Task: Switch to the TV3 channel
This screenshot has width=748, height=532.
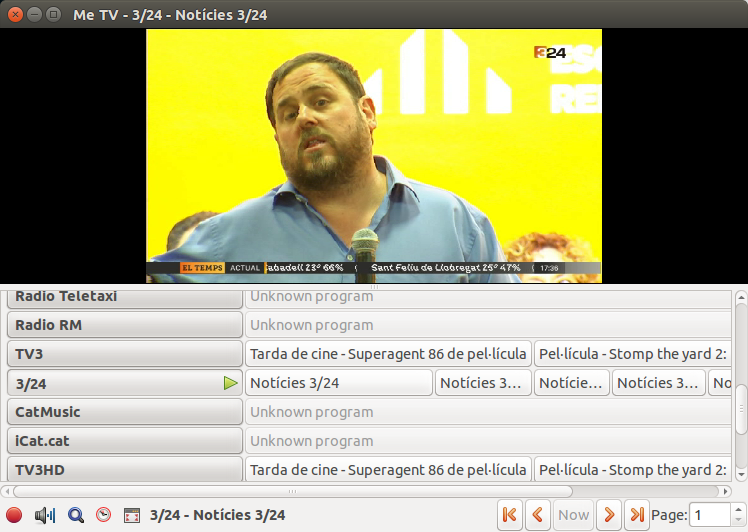Action: tap(124, 354)
